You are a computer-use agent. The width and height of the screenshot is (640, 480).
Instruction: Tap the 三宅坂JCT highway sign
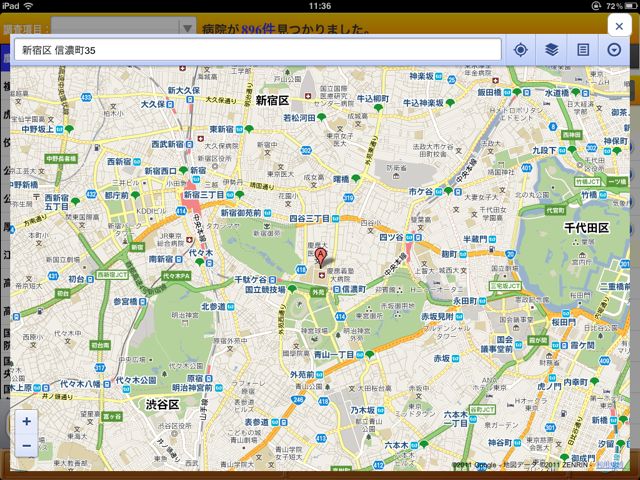point(505,286)
